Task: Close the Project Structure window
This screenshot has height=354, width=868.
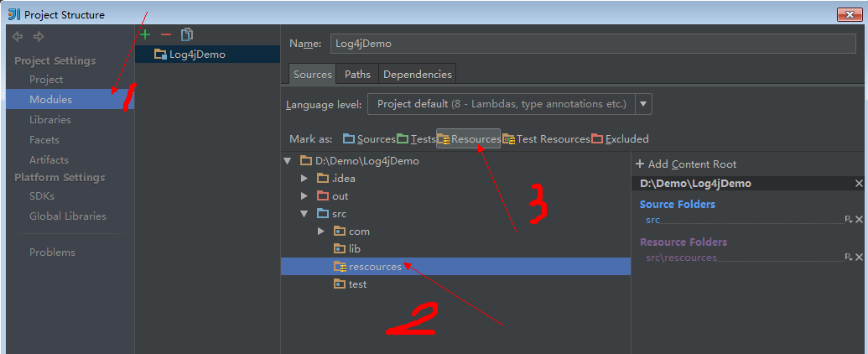Action: tap(850, 15)
